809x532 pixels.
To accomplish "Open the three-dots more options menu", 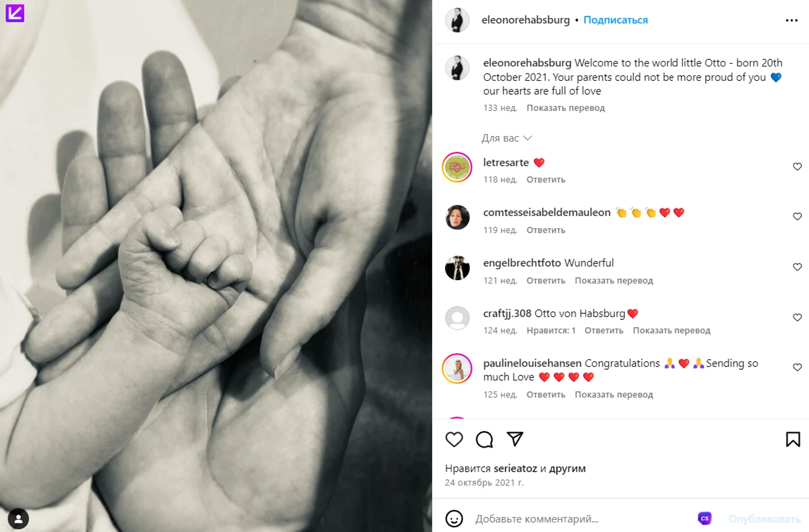I will coord(792,20).
